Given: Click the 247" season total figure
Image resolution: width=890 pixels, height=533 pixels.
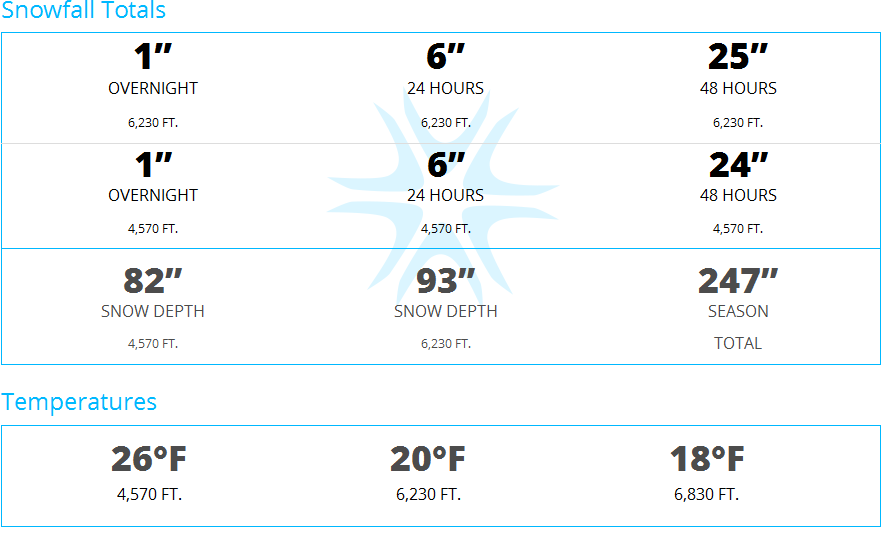Looking at the screenshot, I should (738, 281).
